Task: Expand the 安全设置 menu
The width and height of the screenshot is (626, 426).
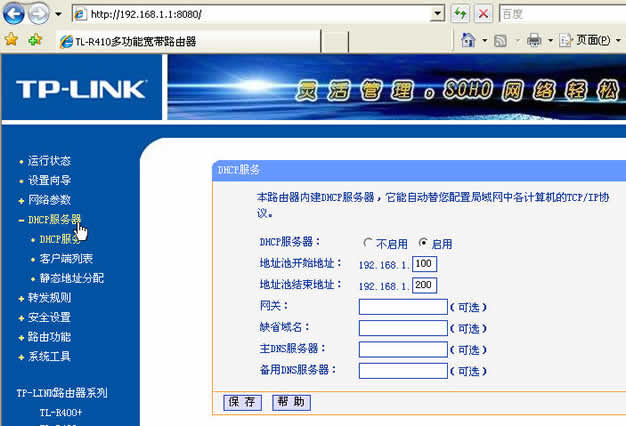Action: click(x=49, y=317)
